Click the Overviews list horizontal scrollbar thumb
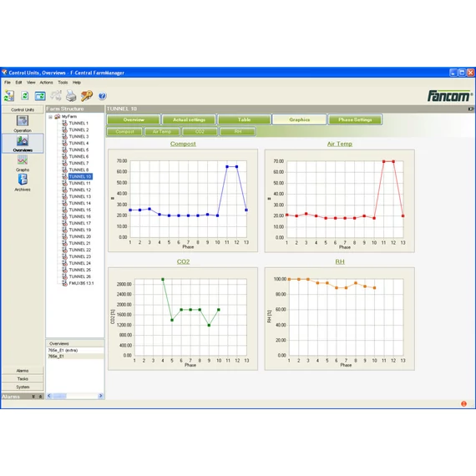This screenshot has height=476, width=476. (60, 396)
